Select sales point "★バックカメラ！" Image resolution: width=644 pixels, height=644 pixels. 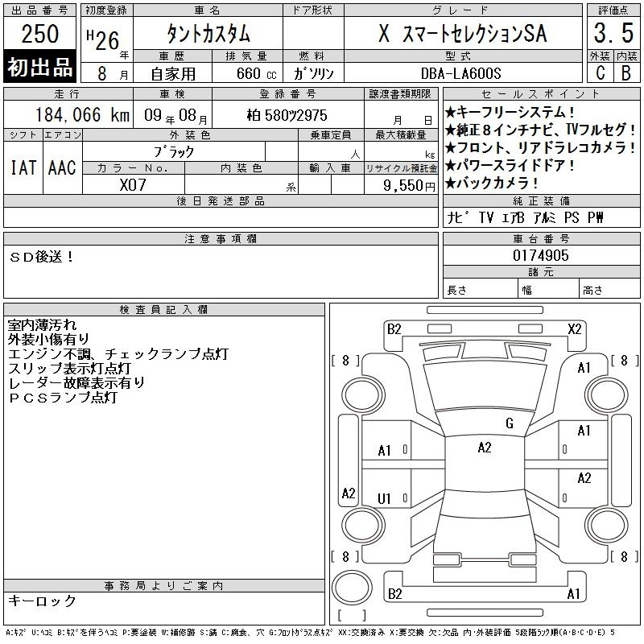tap(492, 183)
